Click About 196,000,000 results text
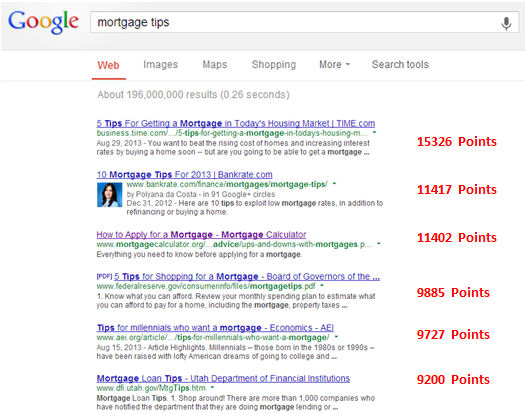 pyautogui.click(x=193, y=94)
